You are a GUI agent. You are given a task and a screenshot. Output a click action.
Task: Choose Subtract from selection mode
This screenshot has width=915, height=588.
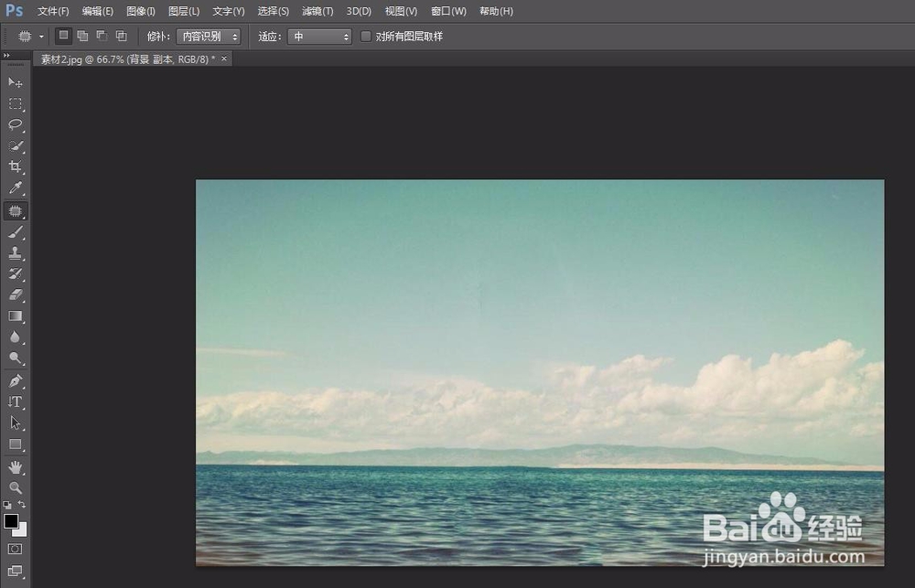tap(102, 37)
